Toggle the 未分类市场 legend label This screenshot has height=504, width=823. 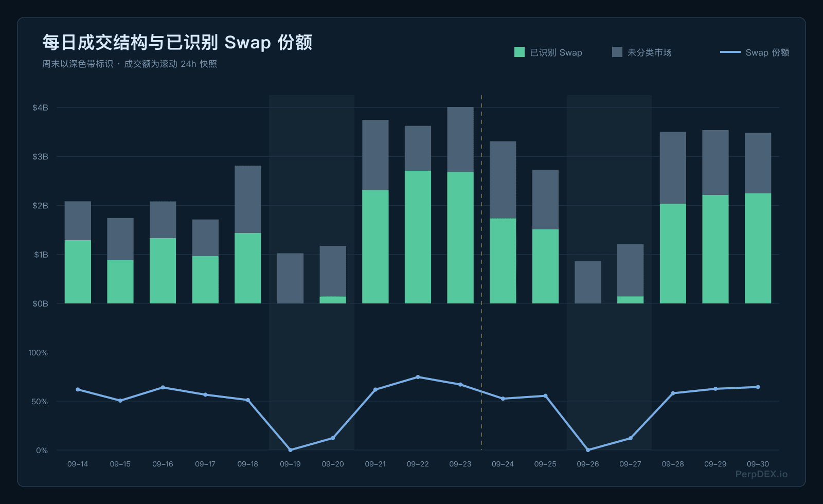click(x=650, y=52)
